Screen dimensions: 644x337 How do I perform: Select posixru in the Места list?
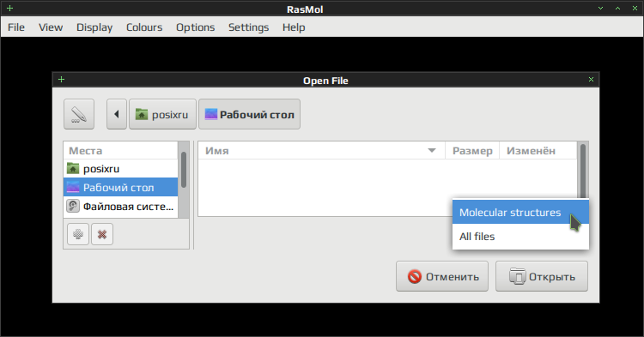(x=121, y=168)
